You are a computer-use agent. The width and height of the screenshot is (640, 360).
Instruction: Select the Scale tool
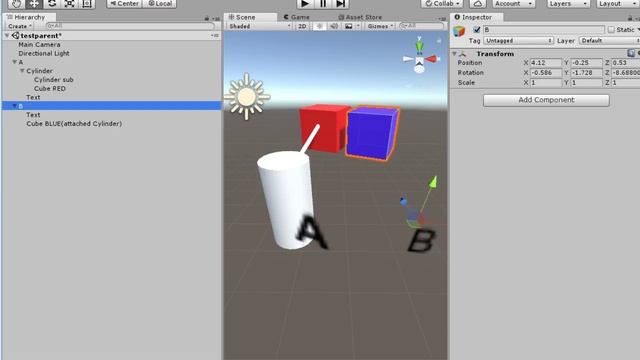[x=69, y=4]
